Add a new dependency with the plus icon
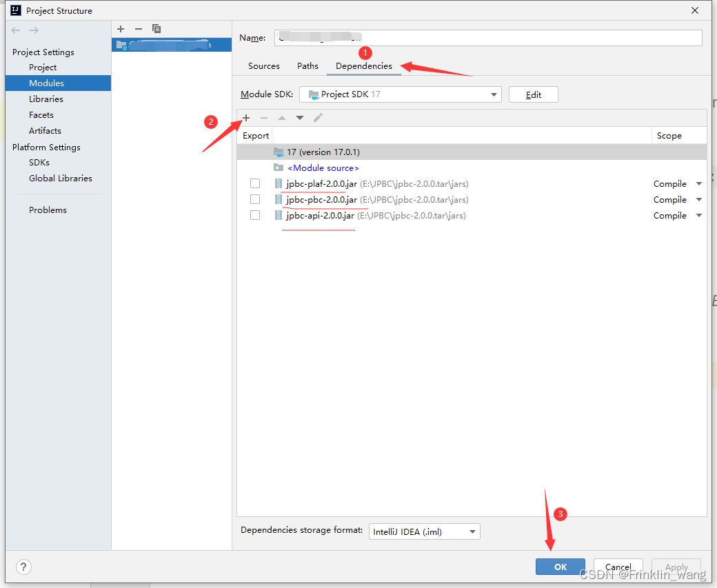Viewport: 717px width, 588px height. pos(246,118)
